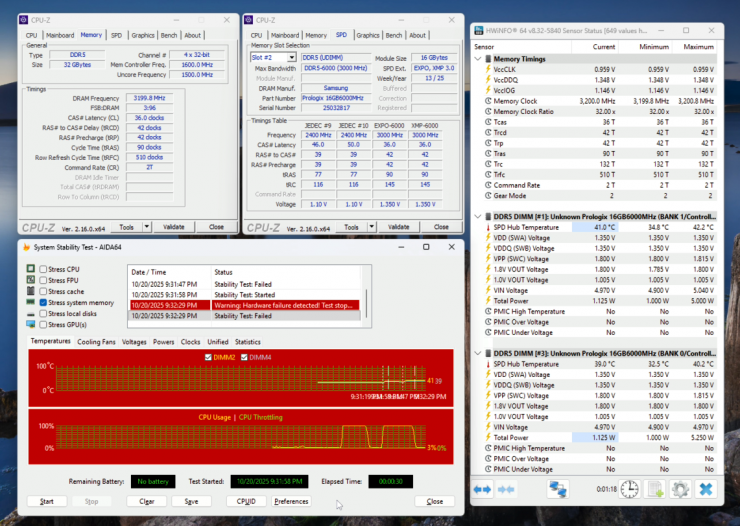The width and height of the screenshot is (740, 526).
Task: Enable the Stress CPU checkbox
Action: 43,269
